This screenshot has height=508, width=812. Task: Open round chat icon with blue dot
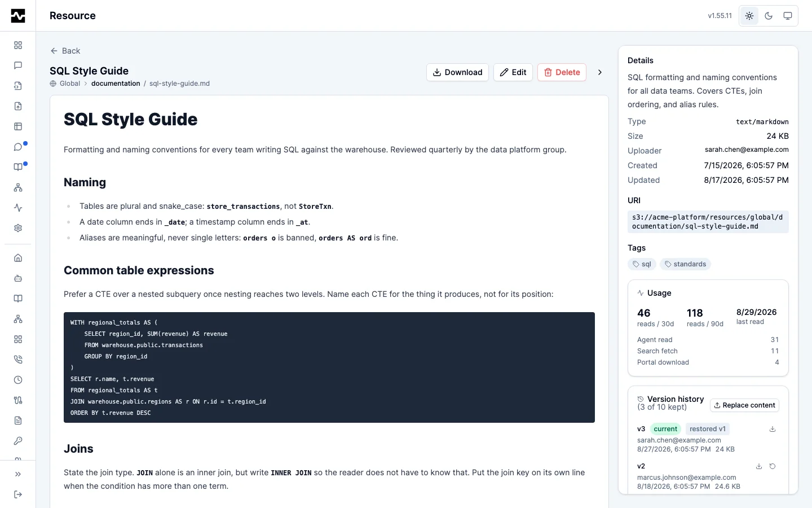[x=18, y=147]
